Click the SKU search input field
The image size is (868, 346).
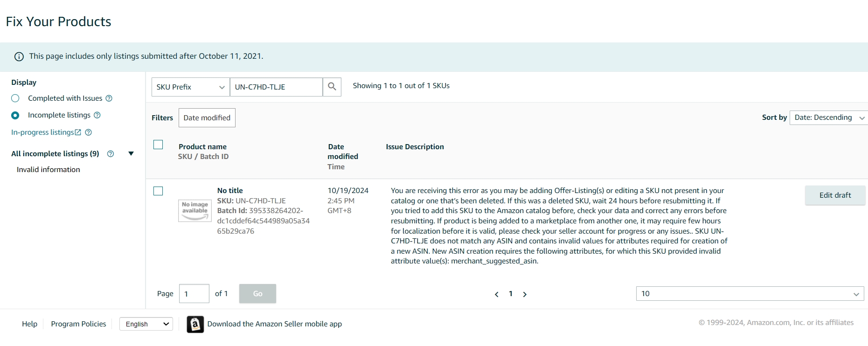276,87
